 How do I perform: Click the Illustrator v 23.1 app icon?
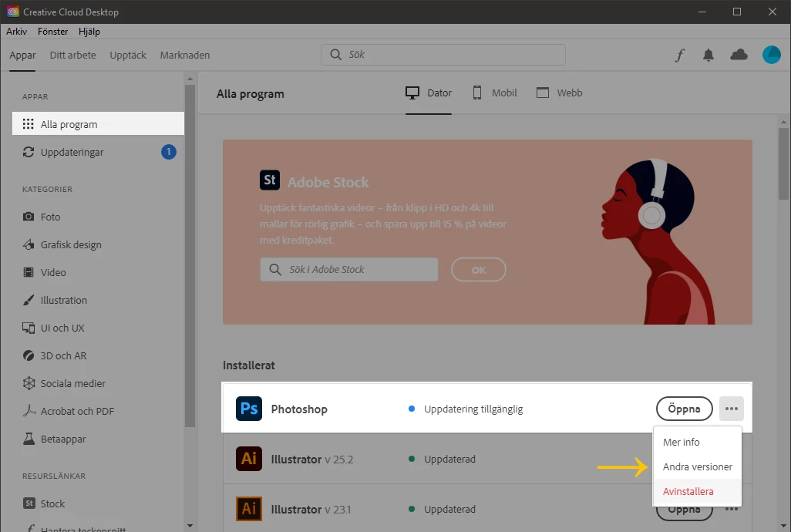249,508
